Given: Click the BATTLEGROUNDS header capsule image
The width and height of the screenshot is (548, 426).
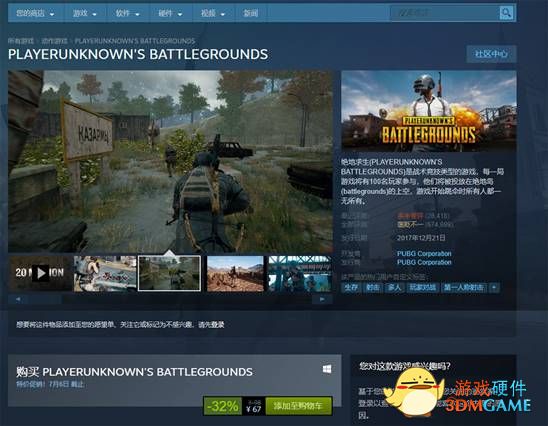Looking at the screenshot, I should tap(428, 111).
